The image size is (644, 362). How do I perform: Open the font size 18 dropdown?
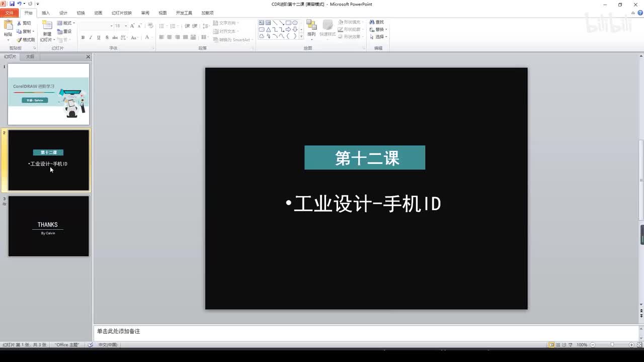point(126,26)
